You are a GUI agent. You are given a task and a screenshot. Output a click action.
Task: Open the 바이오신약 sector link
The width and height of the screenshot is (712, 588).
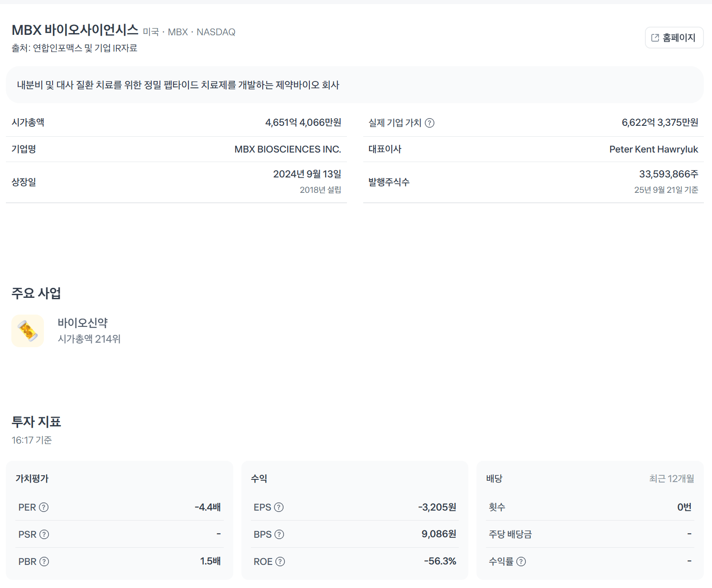(82, 323)
